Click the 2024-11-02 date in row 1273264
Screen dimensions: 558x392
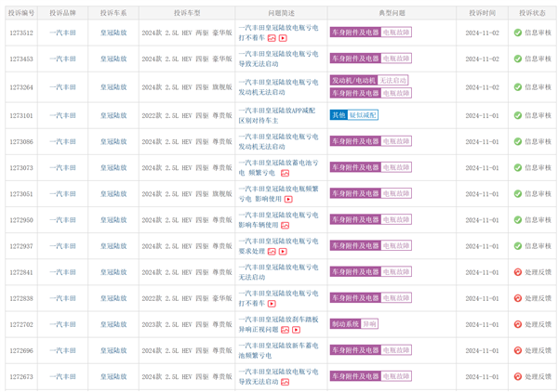click(482, 87)
